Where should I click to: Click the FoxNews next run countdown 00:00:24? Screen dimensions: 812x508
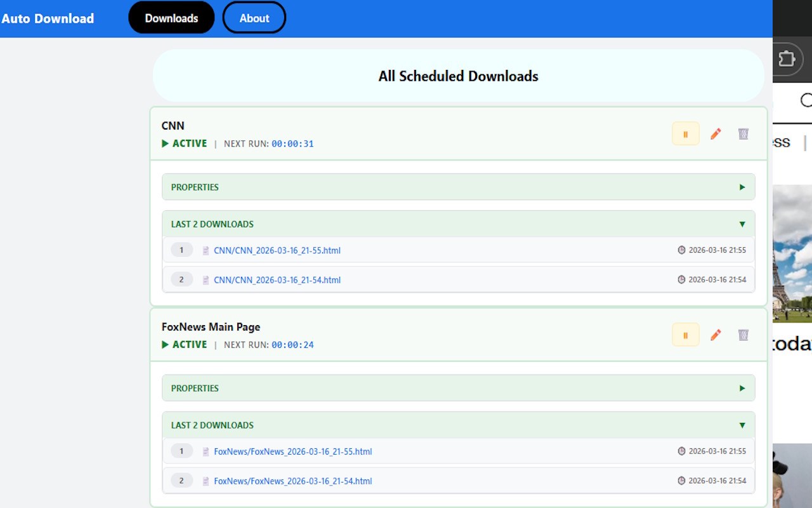tap(292, 345)
